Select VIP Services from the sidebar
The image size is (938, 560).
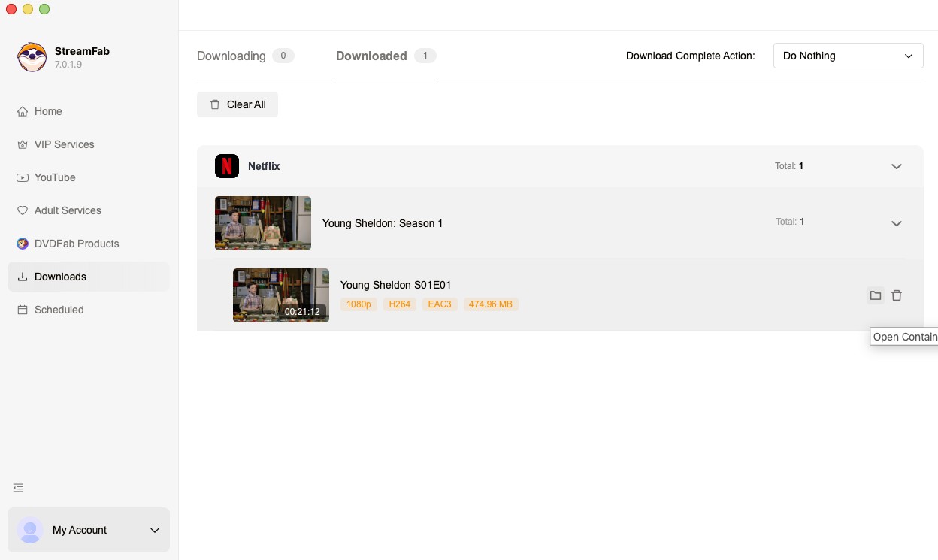click(x=65, y=144)
